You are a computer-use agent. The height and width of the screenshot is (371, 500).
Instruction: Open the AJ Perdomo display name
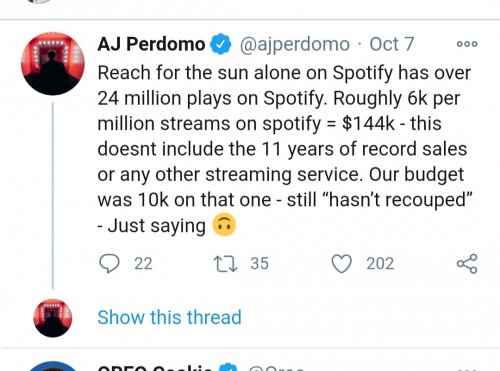pos(151,44)
